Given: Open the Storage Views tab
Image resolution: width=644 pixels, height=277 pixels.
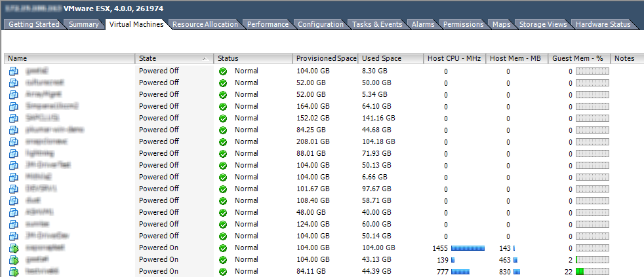Looking at the screenshot, I should point(543,24).
